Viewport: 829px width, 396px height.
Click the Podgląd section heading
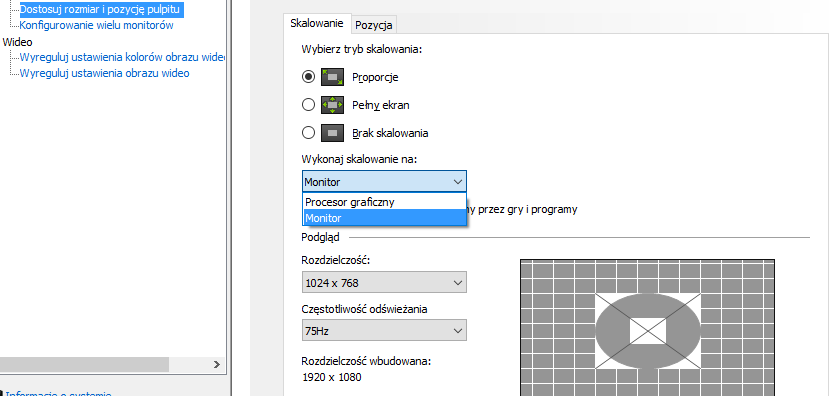click(x=320, y=237)
